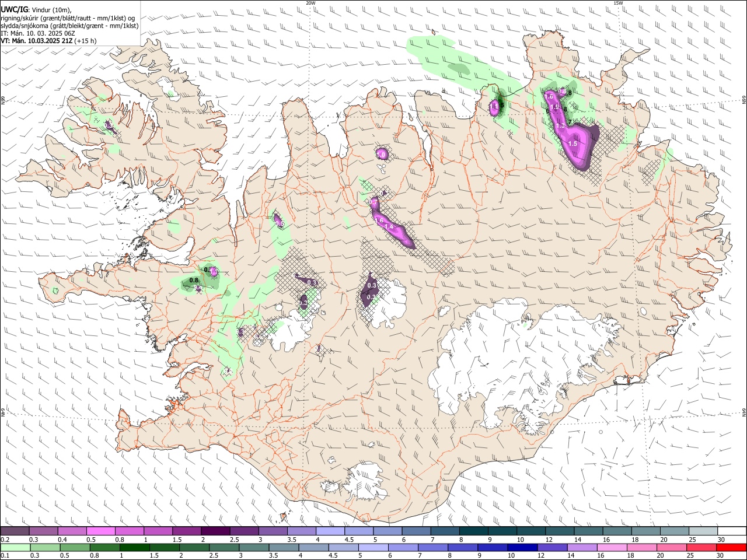The image size is (747, 560).
Task: Click the light violet 14–16 rain legend swatch
Action: 581,547
